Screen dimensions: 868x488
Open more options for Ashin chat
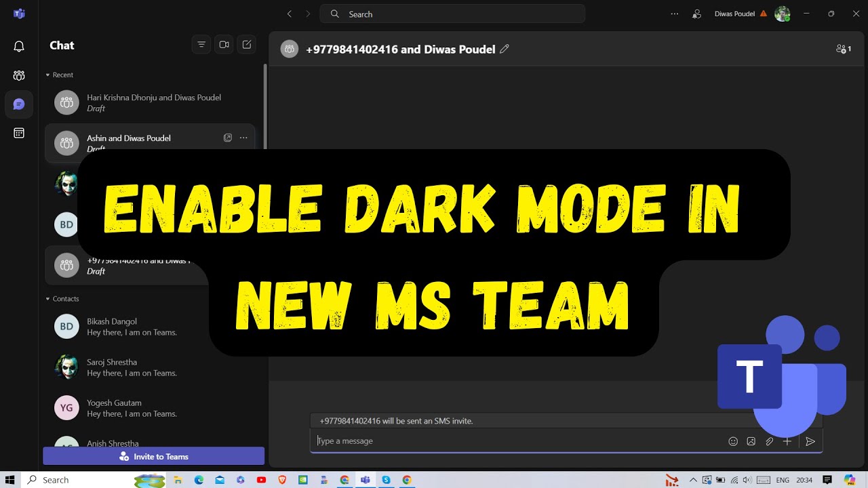[x=243, y=138]
